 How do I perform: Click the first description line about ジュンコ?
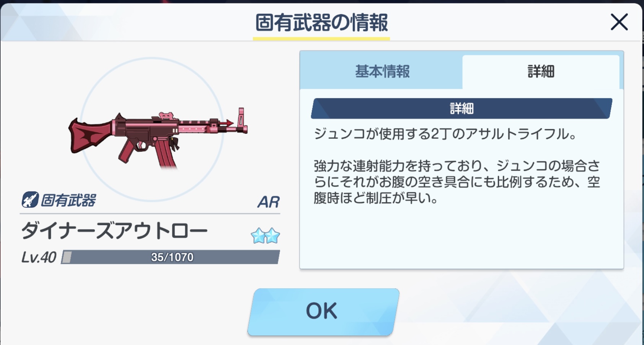pos(445,134)
